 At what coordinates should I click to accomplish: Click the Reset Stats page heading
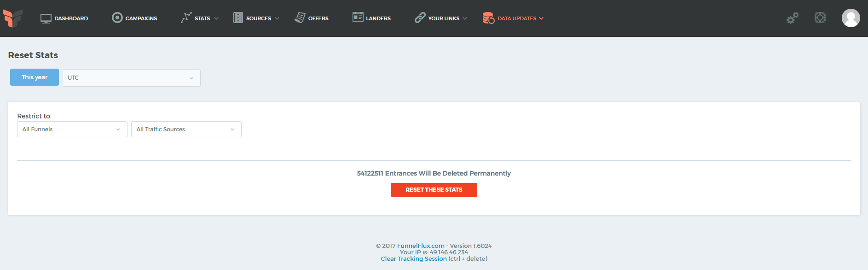pyautogui.click(x=33, y=55)
